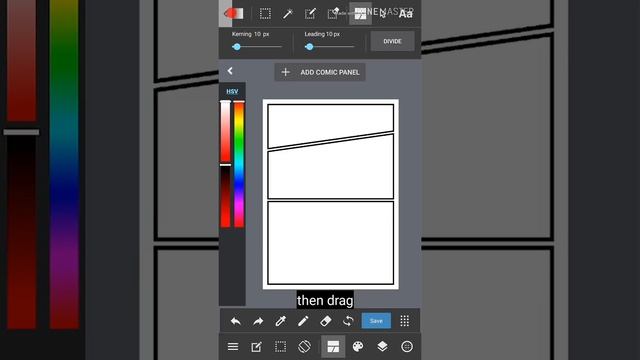
Task: Select the eyedropper tool
Action: click(280, 321)
